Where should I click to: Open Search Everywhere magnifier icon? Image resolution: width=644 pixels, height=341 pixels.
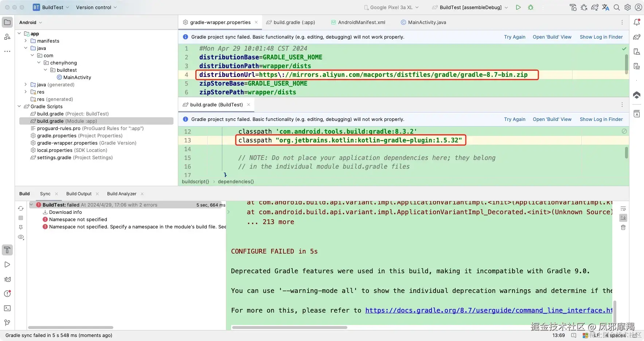pos(617,7)
